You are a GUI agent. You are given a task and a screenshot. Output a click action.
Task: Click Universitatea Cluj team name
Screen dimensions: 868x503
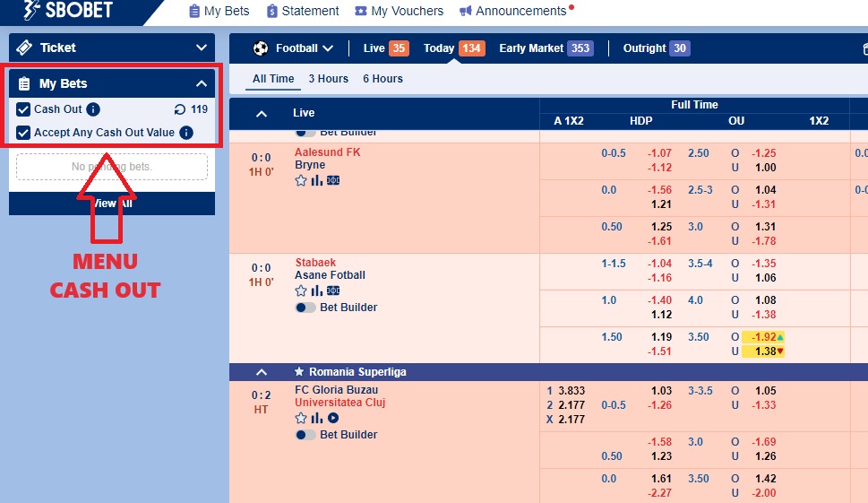(x=339, y=403)
